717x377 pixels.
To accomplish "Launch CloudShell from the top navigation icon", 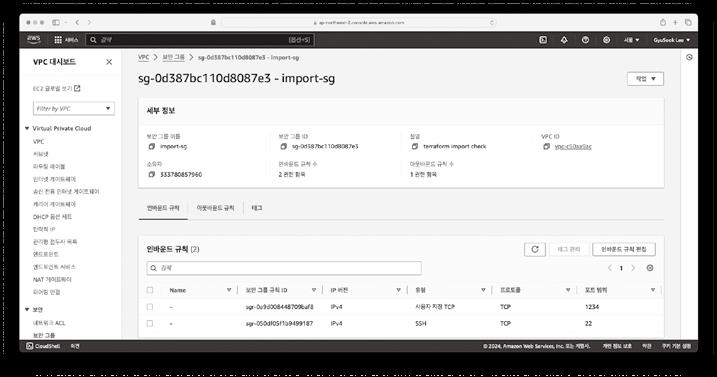I will [543, 40].
